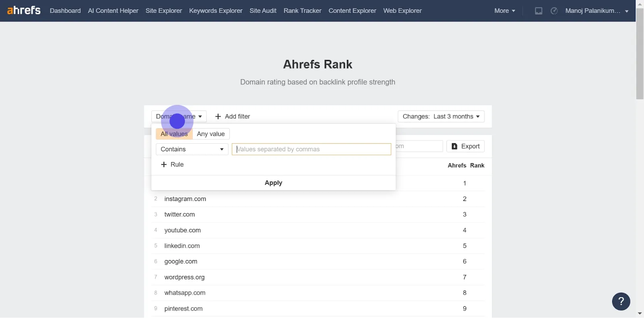This screenshot has width=644, height=318.
Task: Open AI Content Helper
Action: point(113,11)
